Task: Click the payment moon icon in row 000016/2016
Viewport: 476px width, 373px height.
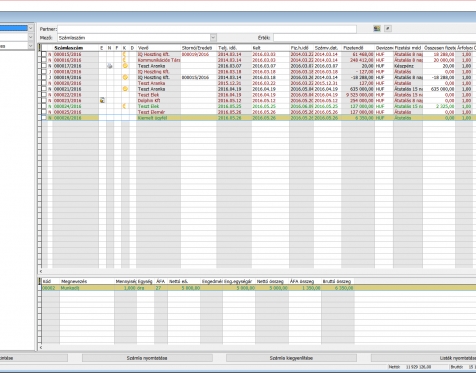Action: [125, 60]
